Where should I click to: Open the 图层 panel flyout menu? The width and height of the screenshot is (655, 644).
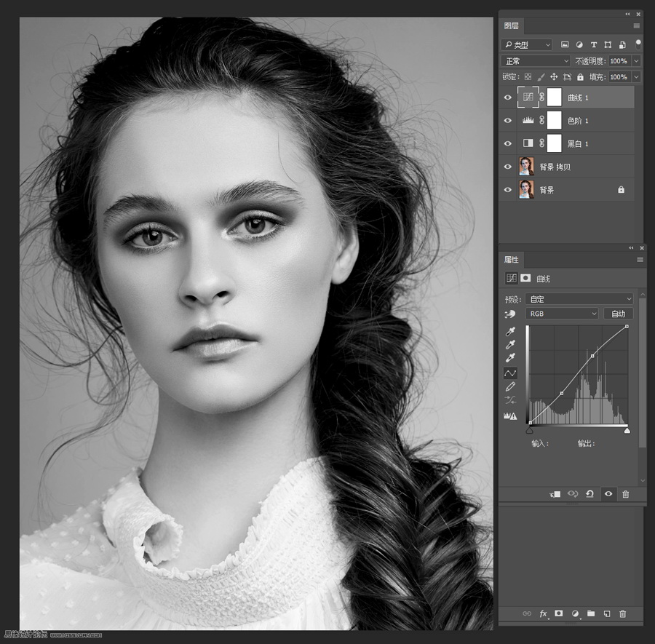pos(637,26)
